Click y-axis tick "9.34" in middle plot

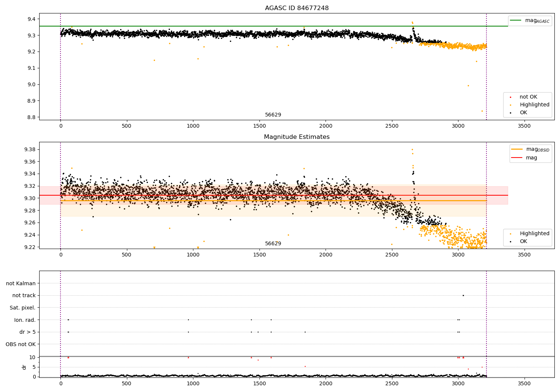[30, 174]
